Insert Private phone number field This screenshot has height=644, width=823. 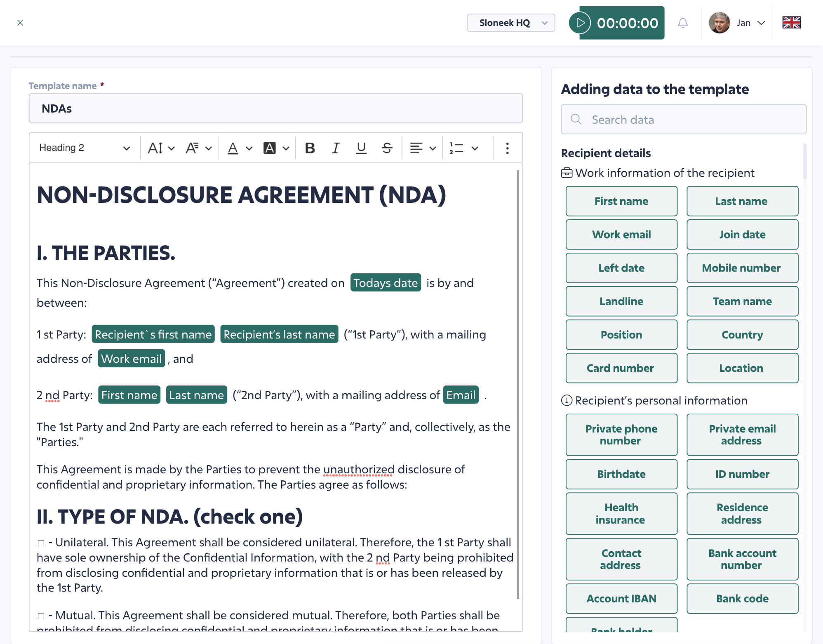pyautogui.click(x=621, y=435)
